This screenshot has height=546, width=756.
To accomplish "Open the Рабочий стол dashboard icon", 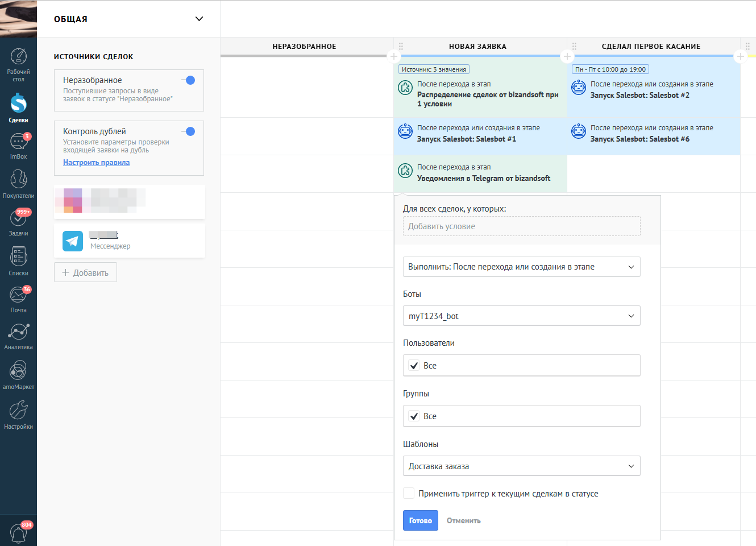I will (18, 57).
